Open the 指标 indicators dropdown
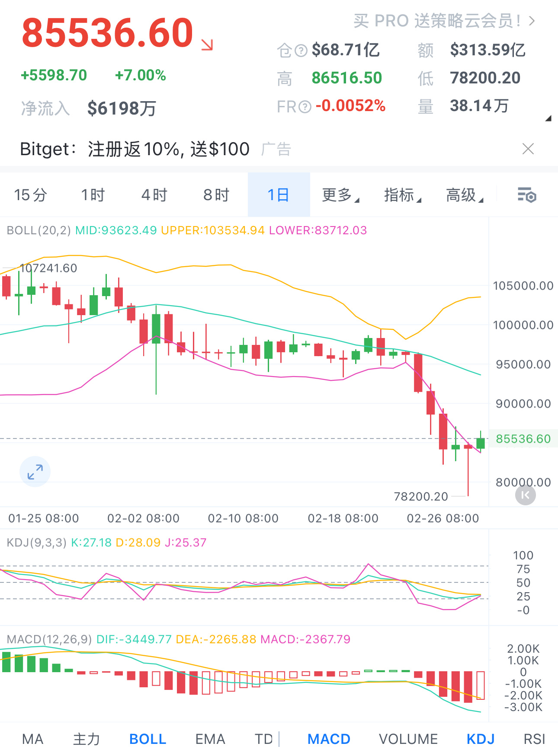This screenshot has width=558, height=756. pos(403,195)
